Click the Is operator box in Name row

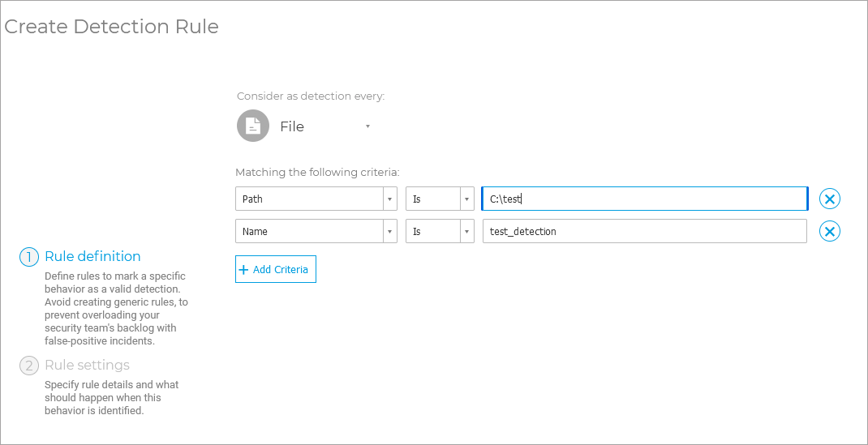pos(432,232)
